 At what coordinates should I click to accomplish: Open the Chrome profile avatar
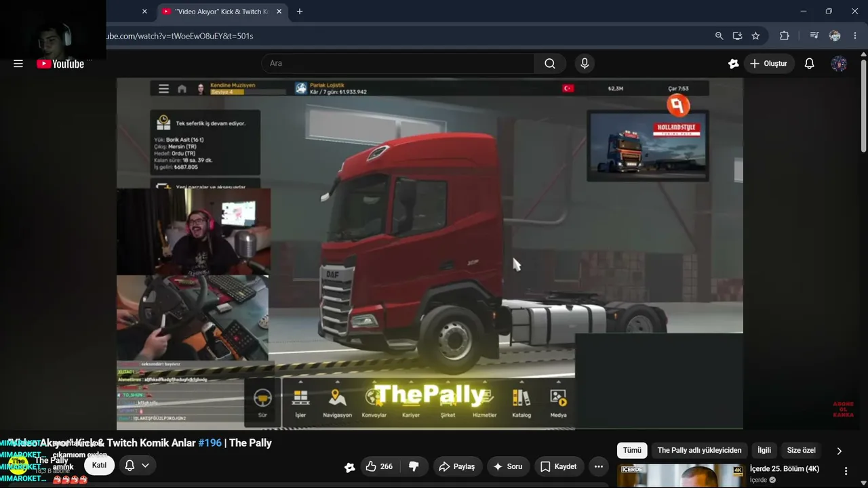[x=835, y=36]
